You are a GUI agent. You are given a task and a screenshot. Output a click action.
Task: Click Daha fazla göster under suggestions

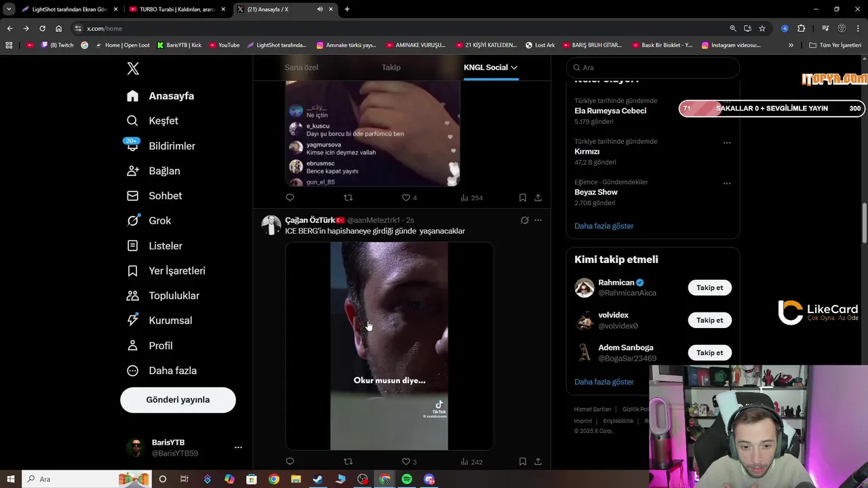pyautogui.click(x=604, y=382)
